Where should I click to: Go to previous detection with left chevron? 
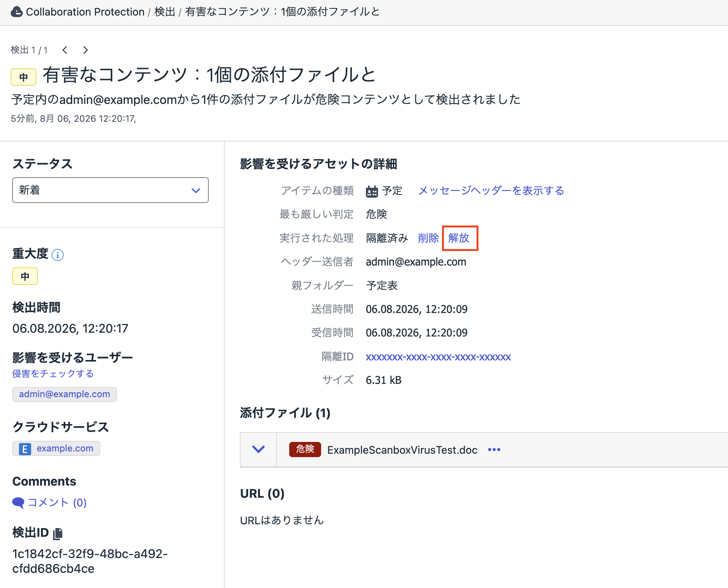pos(65,50)
